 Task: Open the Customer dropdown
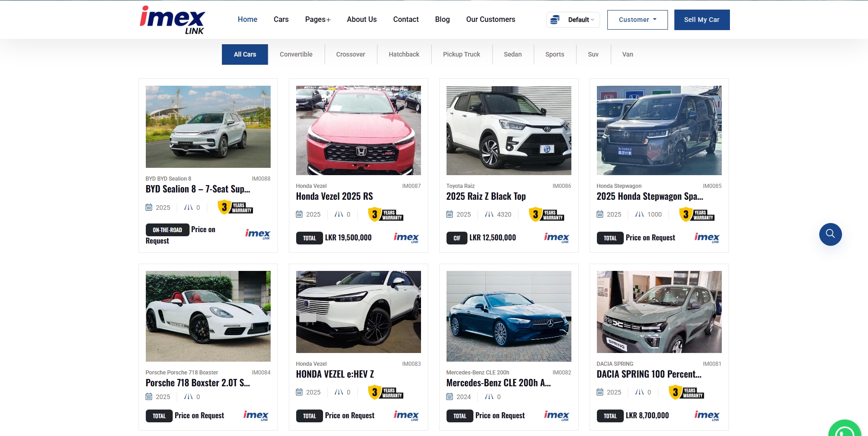tap(637, 20)
